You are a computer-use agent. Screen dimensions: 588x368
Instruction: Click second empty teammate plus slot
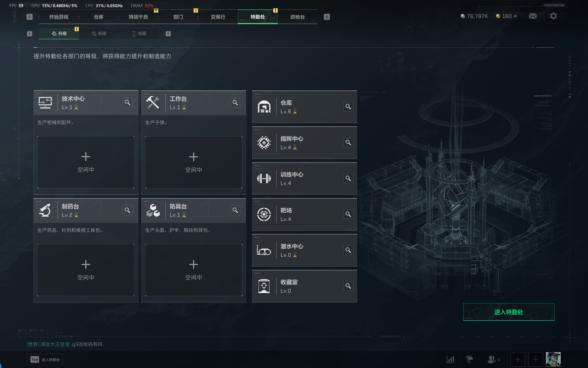pos(536,359)
